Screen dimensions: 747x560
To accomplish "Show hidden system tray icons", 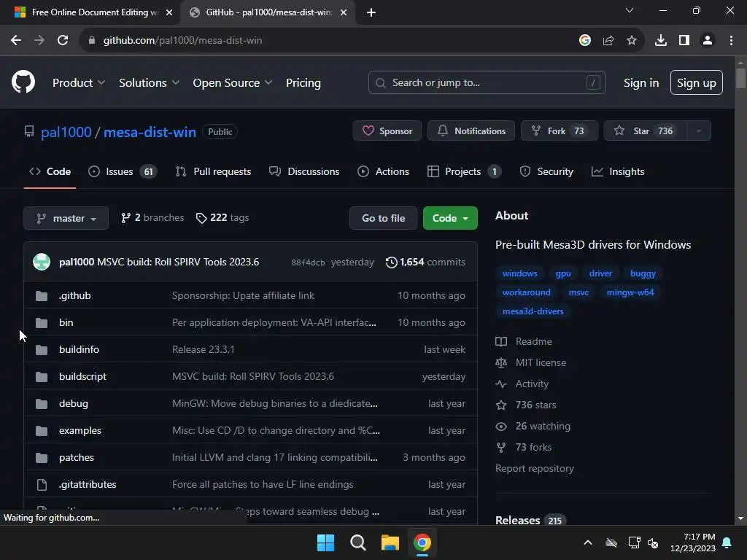I will [x=588, y=542].
